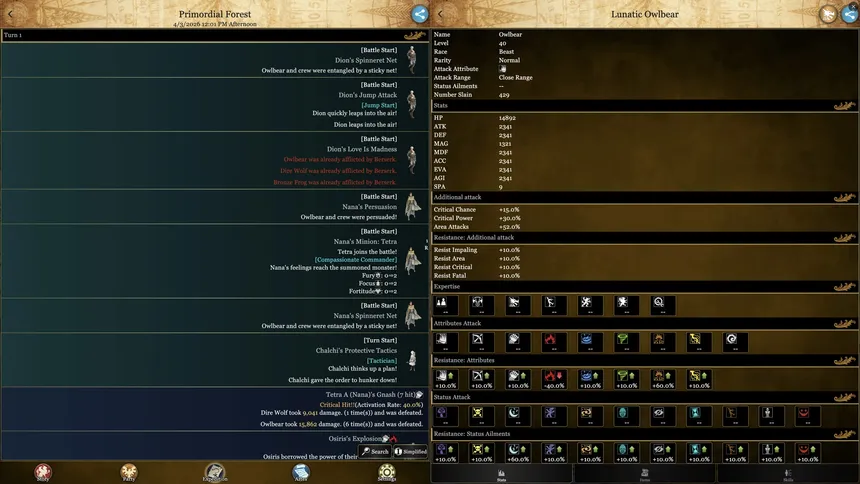Screen dimensions: 860x484
Task: Switch to the Stats tab
Action: point(501,474)
